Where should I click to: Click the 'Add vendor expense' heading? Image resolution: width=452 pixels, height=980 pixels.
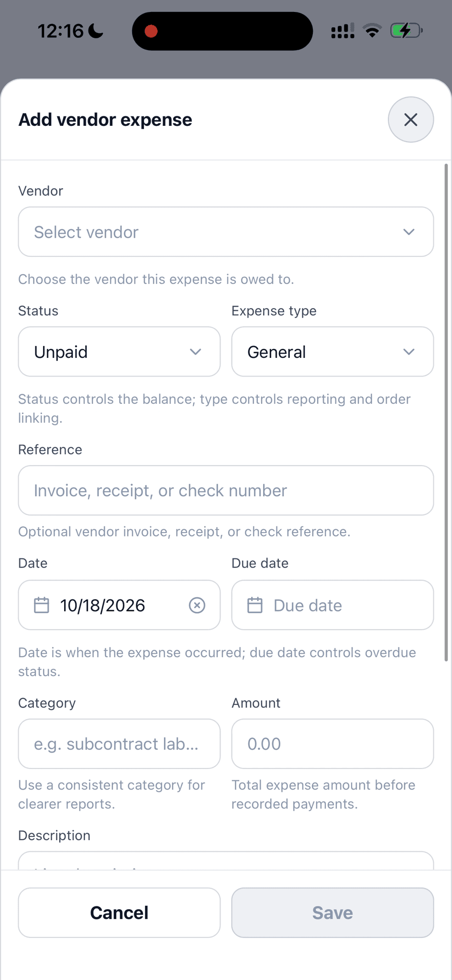(x=105, y=120)
